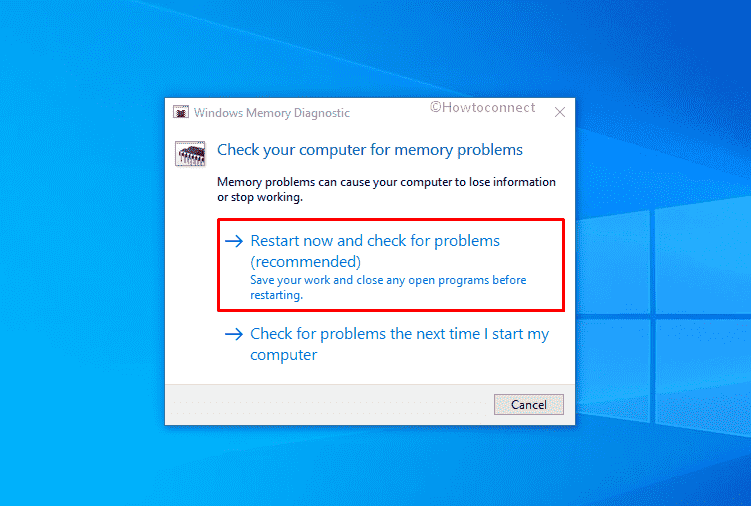Click the "Memory problems can cause" description text
This screenshot has width=751, height=506.
click(x=386, y=182)
